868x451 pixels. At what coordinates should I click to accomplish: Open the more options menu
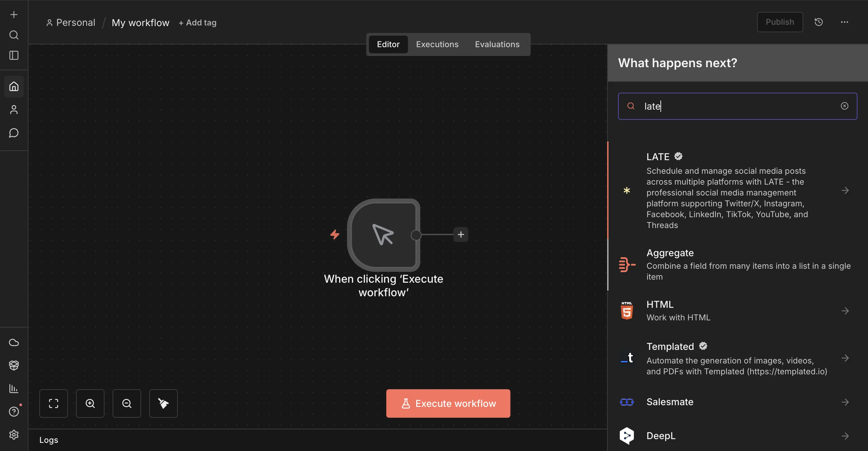coord(844,22)
